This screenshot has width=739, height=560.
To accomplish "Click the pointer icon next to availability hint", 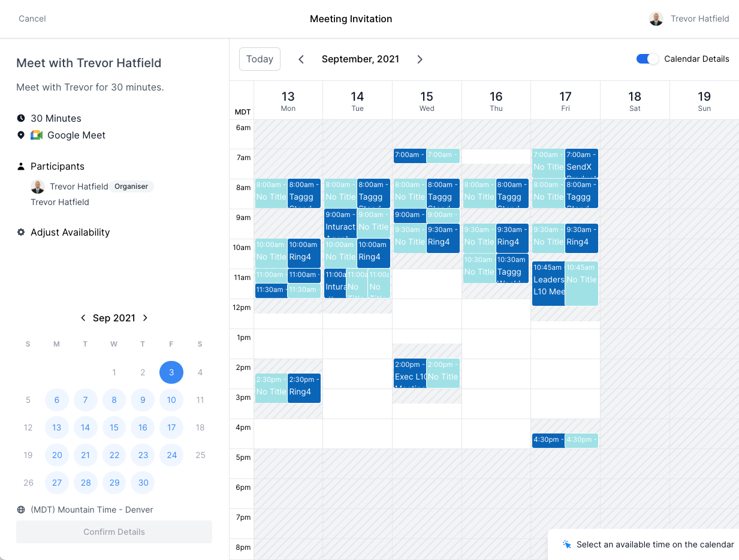I will (566, 544).
